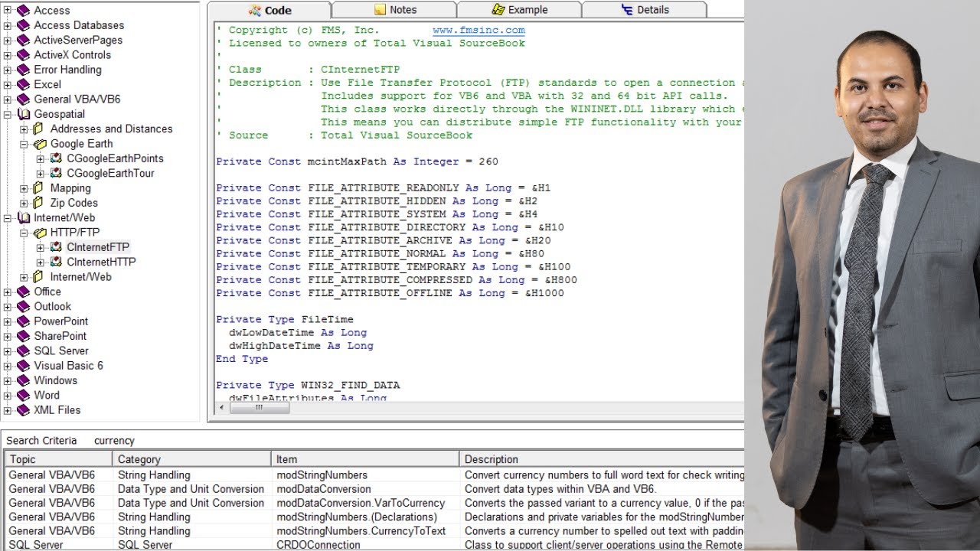Viewport: 980px width, 551px height.
Task: Click the HTTP/FTP open folder icon
Action: click(x=38, y=233)
